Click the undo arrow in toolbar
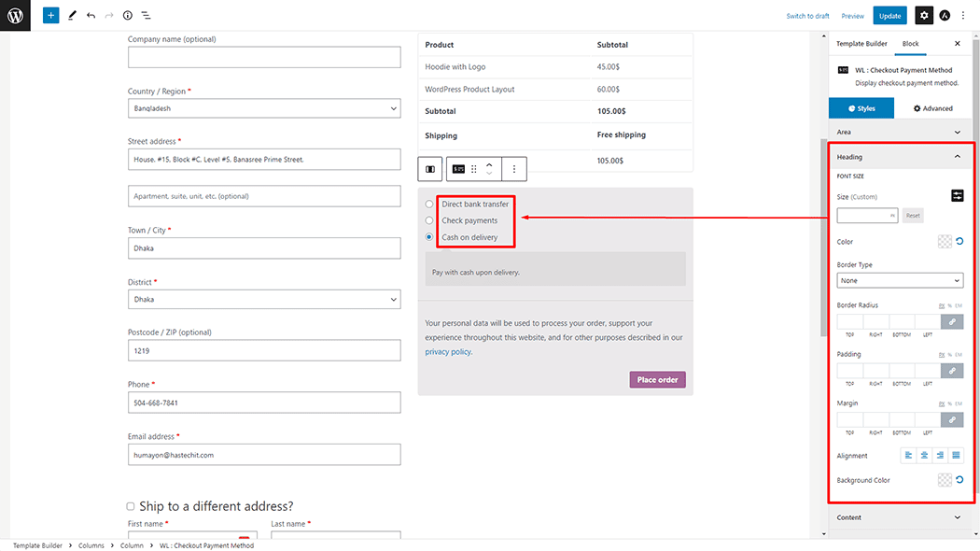 tap(91, 16)
